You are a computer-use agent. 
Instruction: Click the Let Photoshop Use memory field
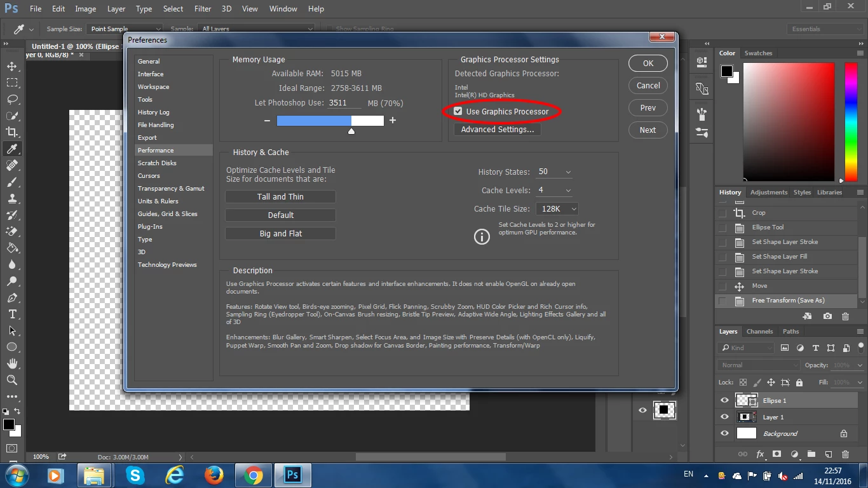tap(344, 103)
